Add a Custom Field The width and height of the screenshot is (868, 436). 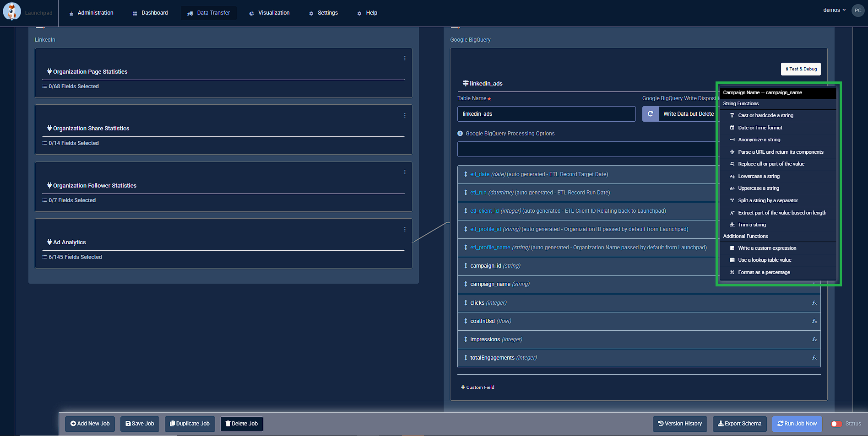pyautogui.click(x=477, y=388)
